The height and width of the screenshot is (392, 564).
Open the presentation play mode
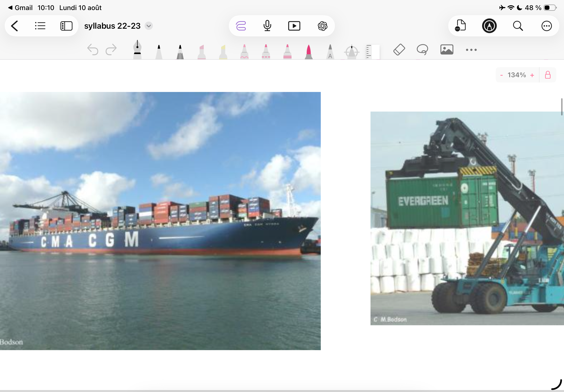click(x=294, y=26)
